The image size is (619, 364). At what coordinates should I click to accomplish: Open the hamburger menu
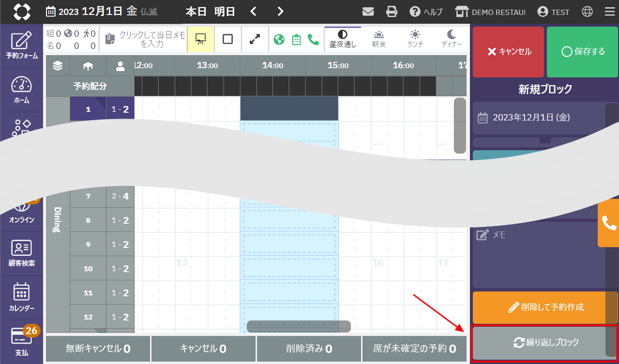(x=609, y=12)
